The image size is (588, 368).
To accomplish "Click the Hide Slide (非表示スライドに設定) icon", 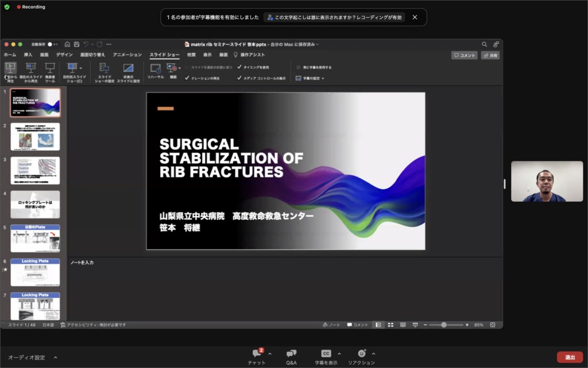I will (128, 68).
